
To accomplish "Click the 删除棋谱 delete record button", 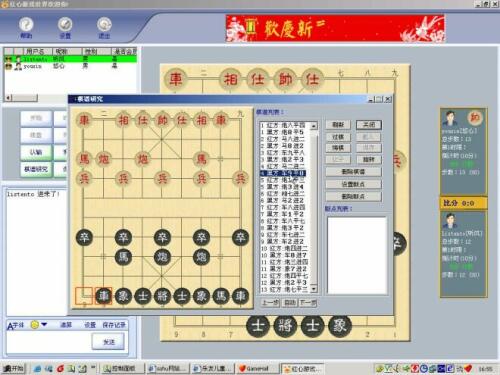I will 353,172.
